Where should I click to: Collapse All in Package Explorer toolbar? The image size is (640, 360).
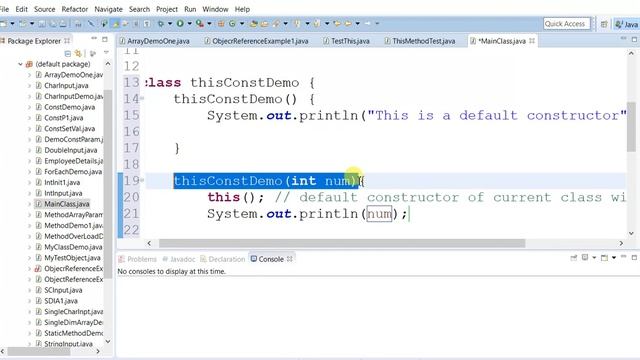pyautogui.click(x=68, y=53)
